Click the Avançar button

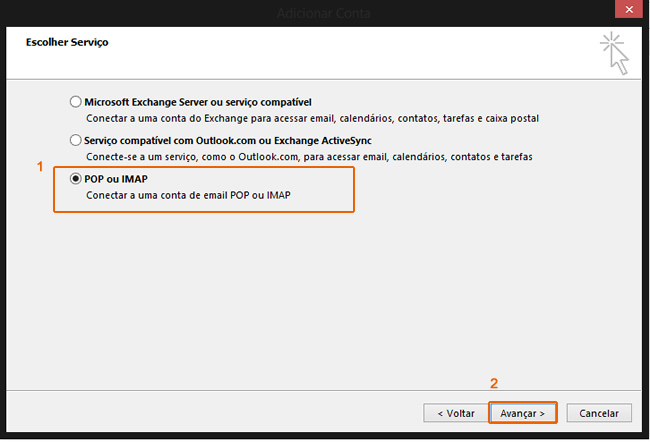(x=522, y=412)
